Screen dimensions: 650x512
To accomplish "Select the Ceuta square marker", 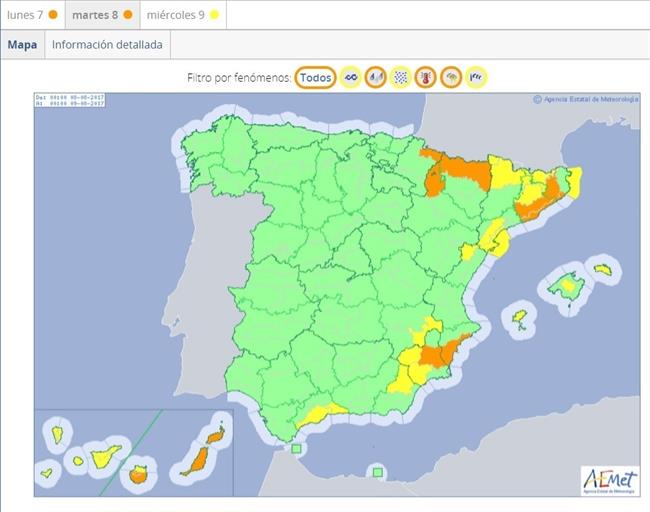I will (x=296, y=449).
